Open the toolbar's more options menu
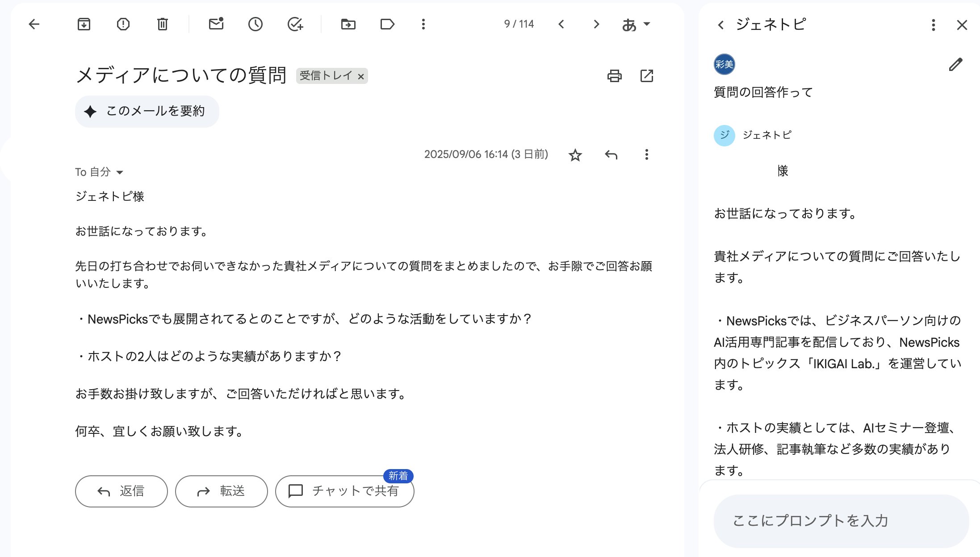This screenshot has height=557, width=980. 423,24
